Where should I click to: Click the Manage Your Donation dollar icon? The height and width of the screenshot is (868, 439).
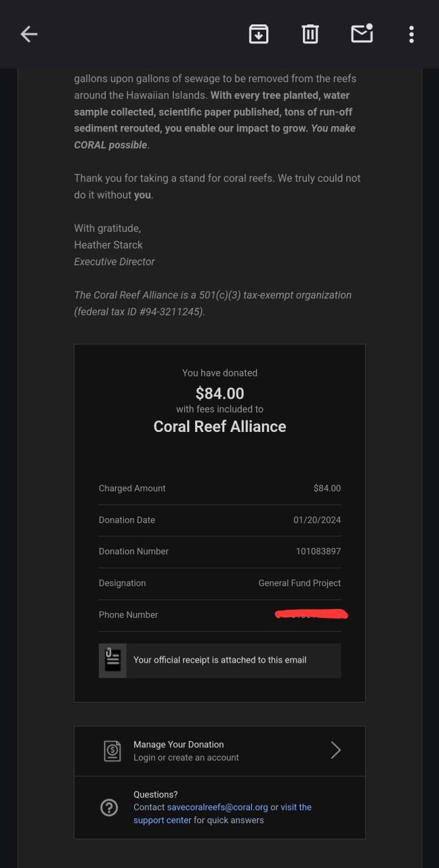[112, 751]
